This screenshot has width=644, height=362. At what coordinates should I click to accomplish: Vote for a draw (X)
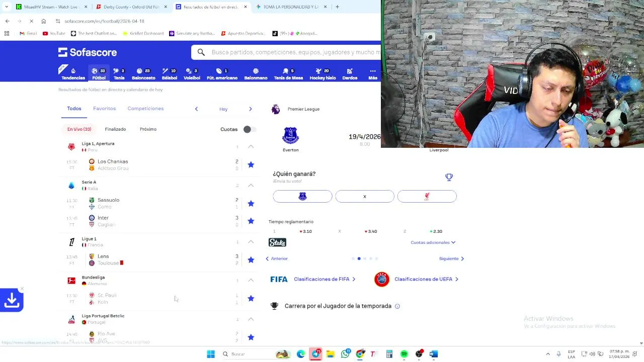click(365, 197)
